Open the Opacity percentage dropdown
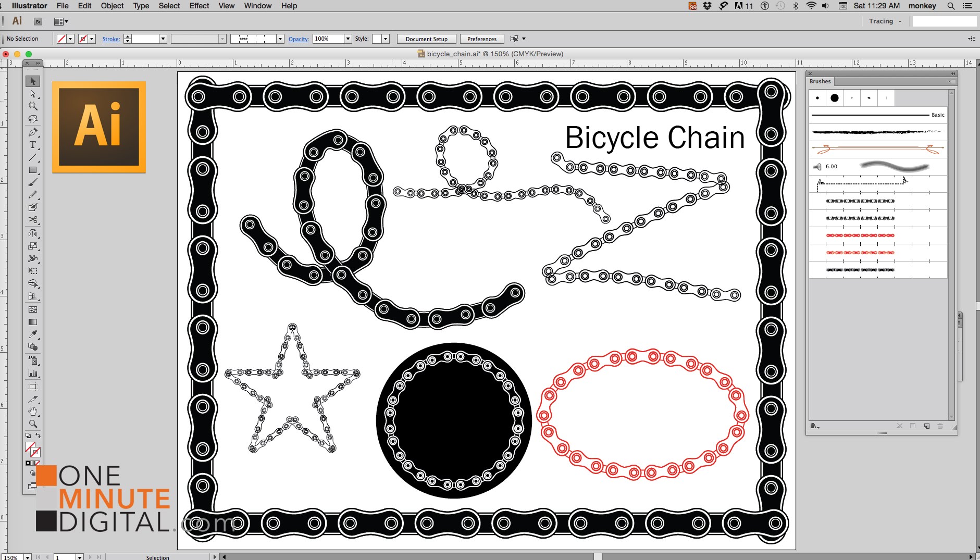Viewport: 980px width, 560px height. point(346,39)
